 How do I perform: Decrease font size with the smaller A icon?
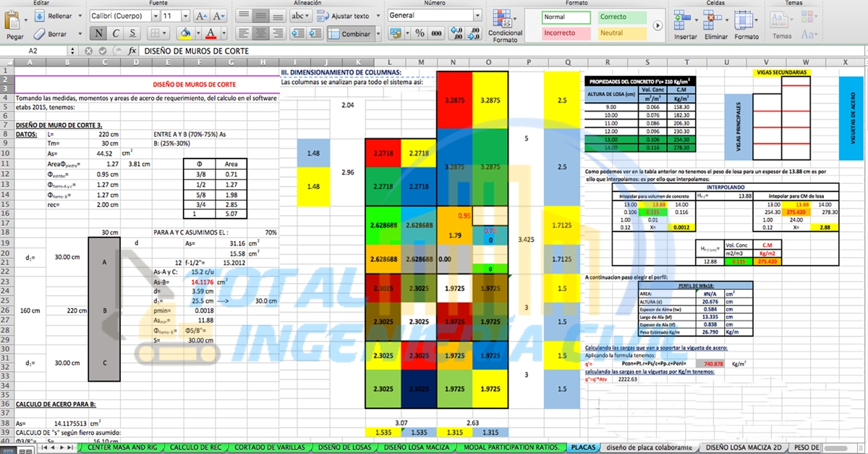218,15
